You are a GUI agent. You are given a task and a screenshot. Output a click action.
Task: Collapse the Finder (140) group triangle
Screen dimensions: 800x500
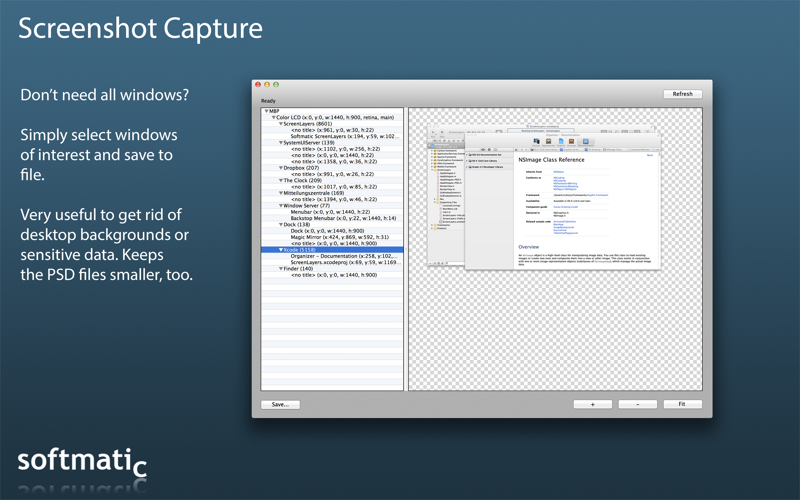(281, 269)
